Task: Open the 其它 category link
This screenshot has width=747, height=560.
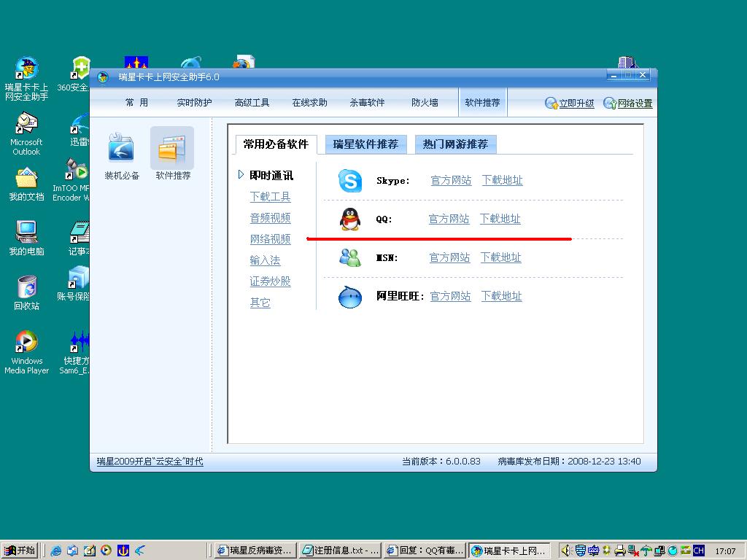Action: click(x=260, y=303)
